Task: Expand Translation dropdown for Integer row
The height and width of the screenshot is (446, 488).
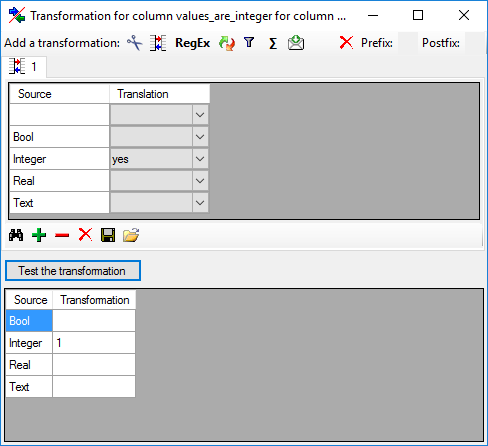Action: (200, 159)
